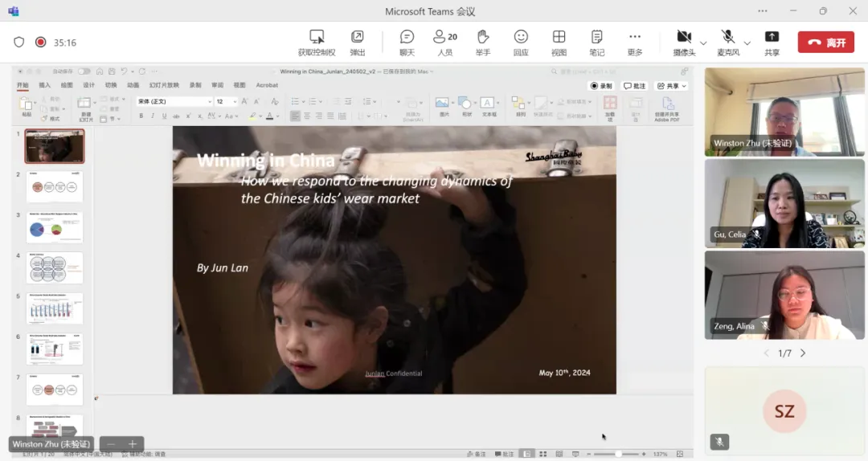Open Arrange (排列) dropdown
This screenshot has height=461, width=868.
(520, 106)
